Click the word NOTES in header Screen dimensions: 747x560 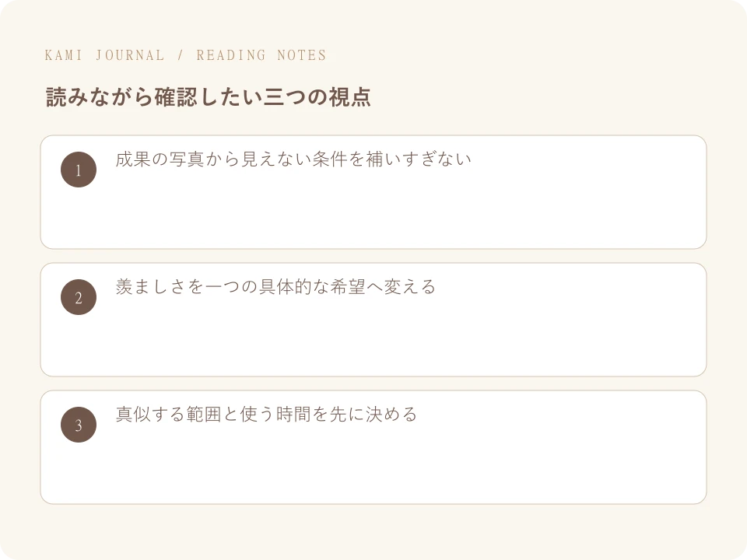pos(302,55)
